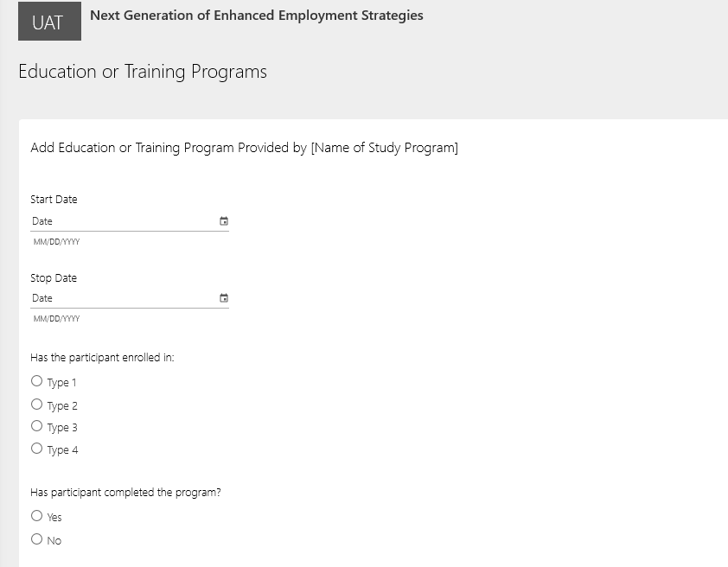The height and width of the screenshot is (567, 728).
Task: Click into the Start Date input field
Action: (x=121, y=221)
